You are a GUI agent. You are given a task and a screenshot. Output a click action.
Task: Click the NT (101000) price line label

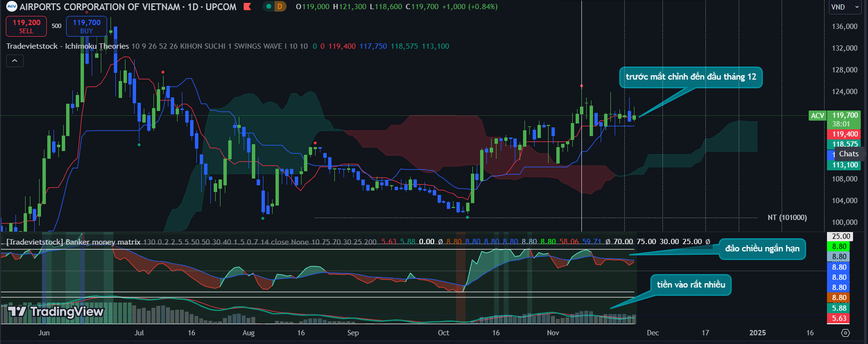[x=787, y=218]
